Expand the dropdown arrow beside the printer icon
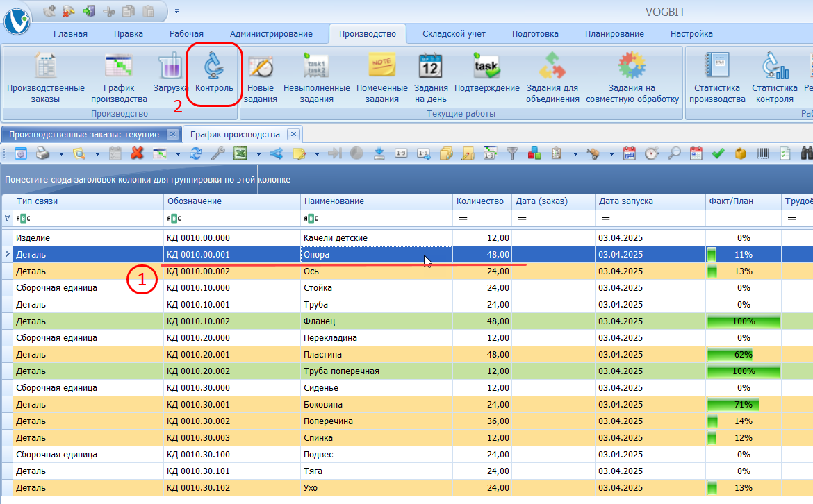813x504 pixels. tap(61, 153)
